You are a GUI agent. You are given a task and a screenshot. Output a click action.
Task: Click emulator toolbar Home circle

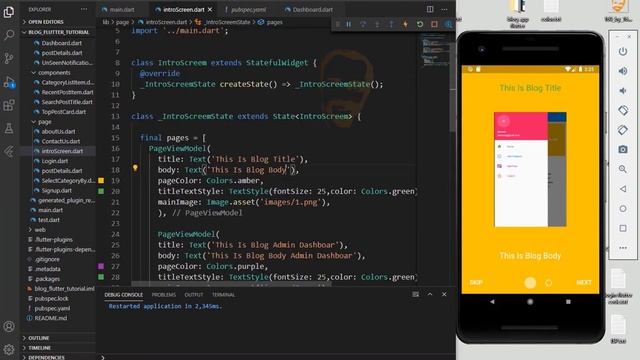pyautogui.click(x=622, y=209)
